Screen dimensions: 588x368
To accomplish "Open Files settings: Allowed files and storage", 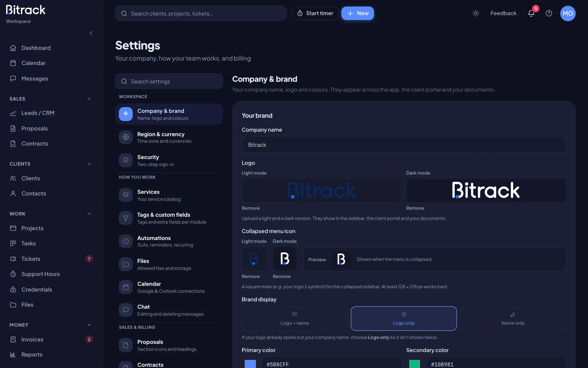I will [169, 264].
